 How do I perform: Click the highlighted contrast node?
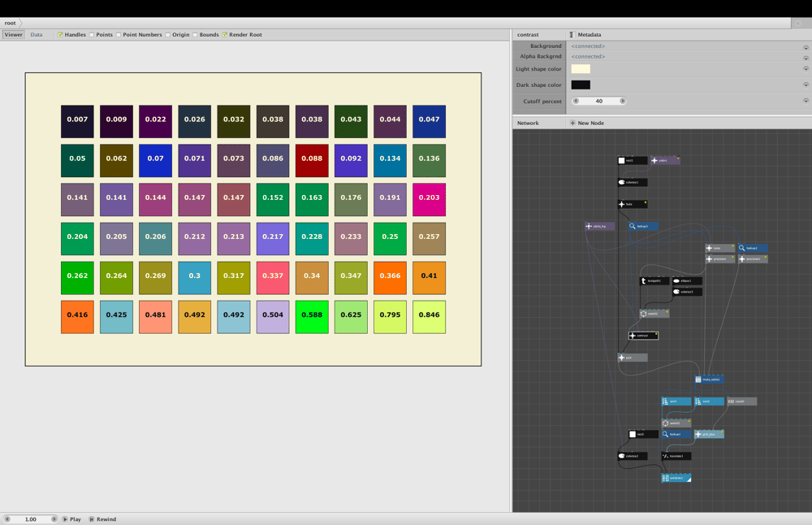pos(643,336)
